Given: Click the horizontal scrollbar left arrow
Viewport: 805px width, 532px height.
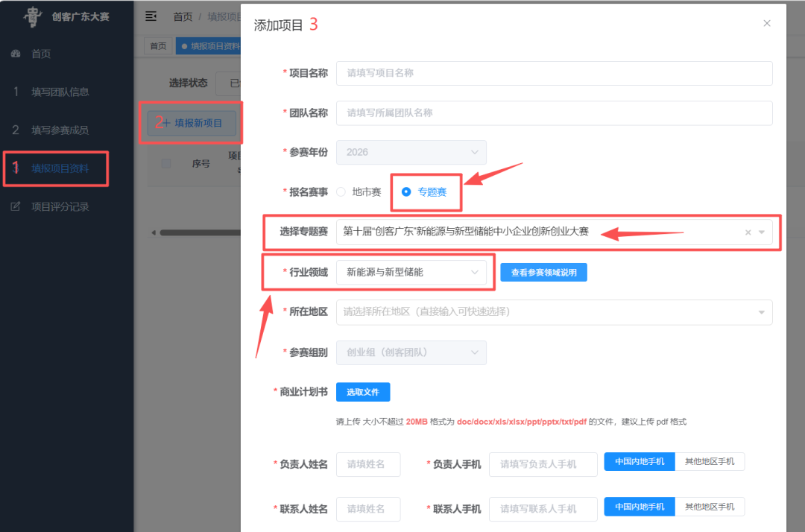Looking at the screenshot, I should pos(154,233).
